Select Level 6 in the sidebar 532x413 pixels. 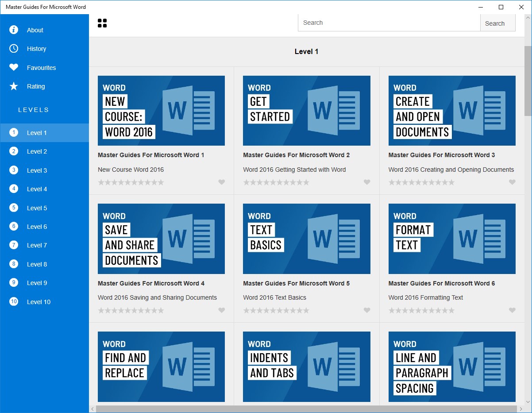(x=44, y=227)
